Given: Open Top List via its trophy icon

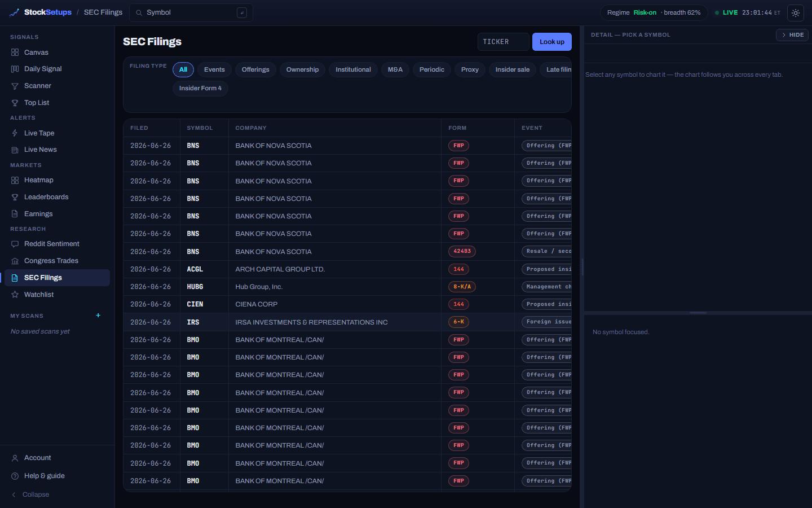Looking at the screenshot, I should 15,103.
